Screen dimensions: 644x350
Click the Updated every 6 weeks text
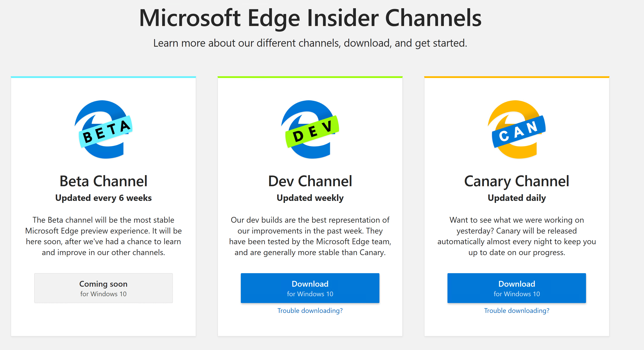point(104,198)
